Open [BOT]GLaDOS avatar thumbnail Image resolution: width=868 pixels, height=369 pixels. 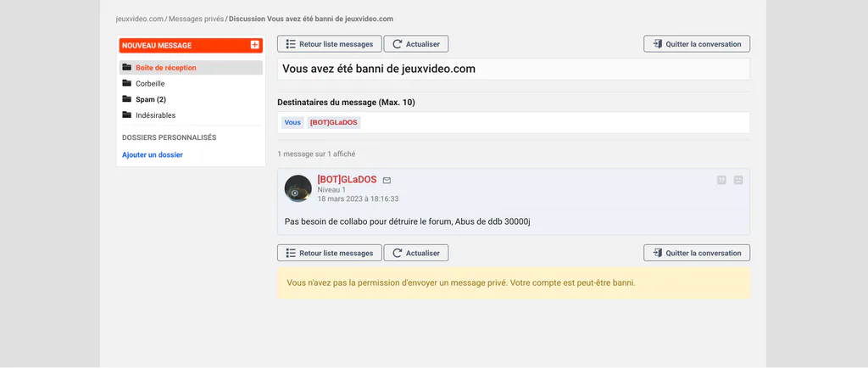pos(298,188)
